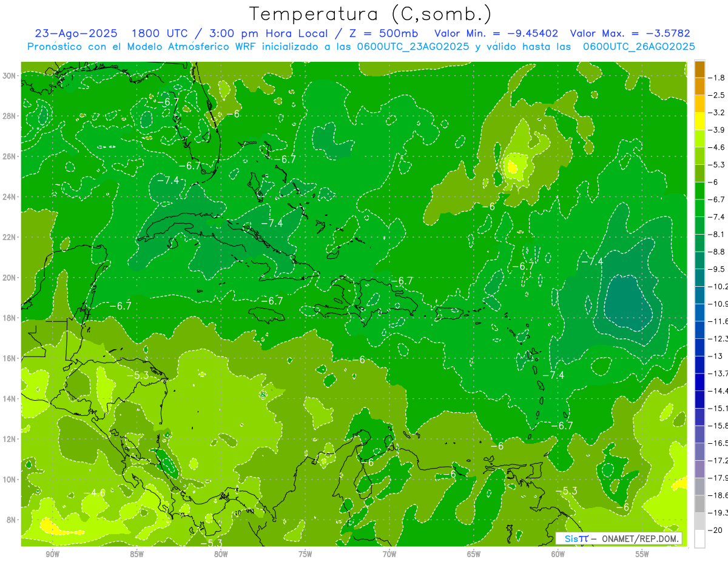Click the -1.8 value on the color scale
728x562 pixels.
click(718, 78)
